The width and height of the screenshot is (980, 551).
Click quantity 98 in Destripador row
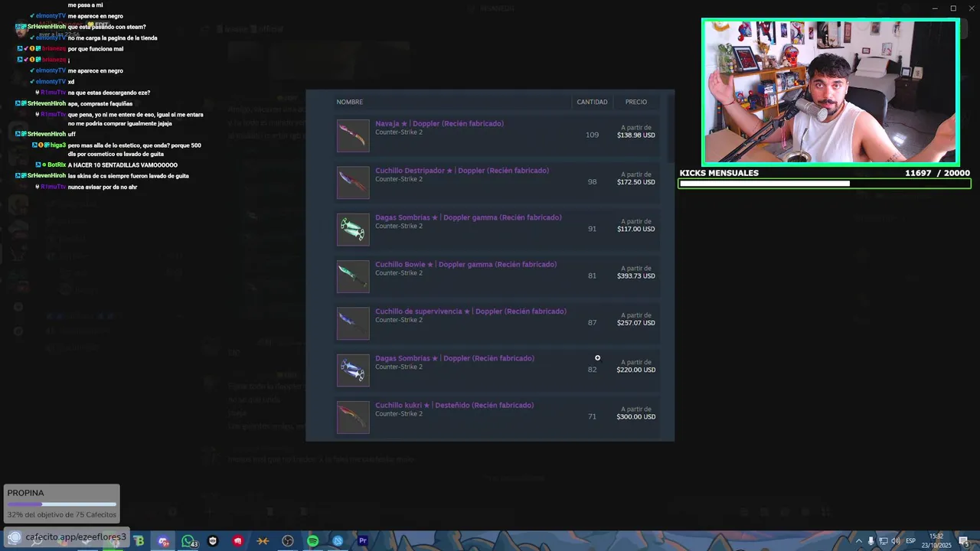(592, 182)
